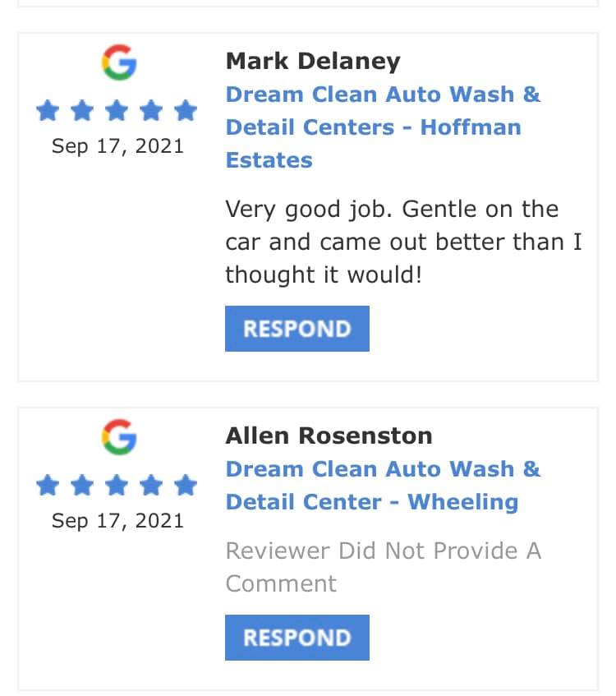Image resolution: width=616 pixels, height=696 pixels.
Task: Click second star of Mark Delaney's rating
Action: pyautogui.click(x=82, y=110)
